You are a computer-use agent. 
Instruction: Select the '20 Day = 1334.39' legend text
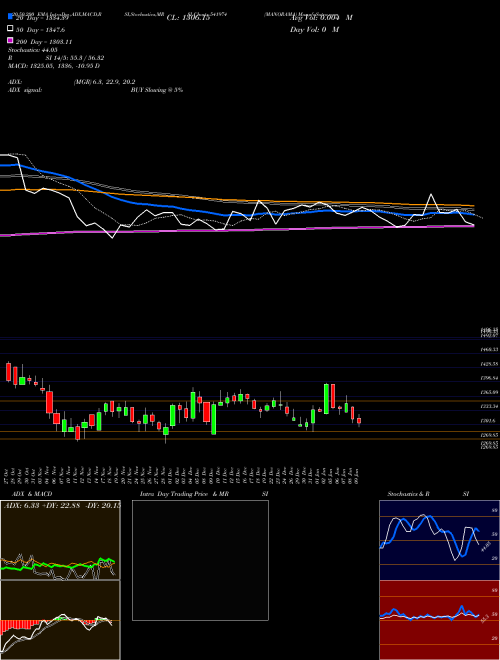click(x=42, y=18)
